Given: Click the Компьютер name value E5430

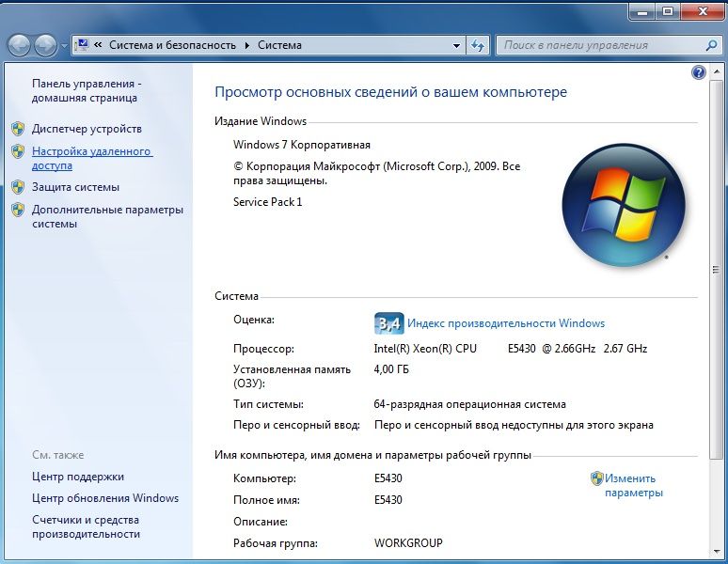Looking at the screenshot, I should [388, 478].
